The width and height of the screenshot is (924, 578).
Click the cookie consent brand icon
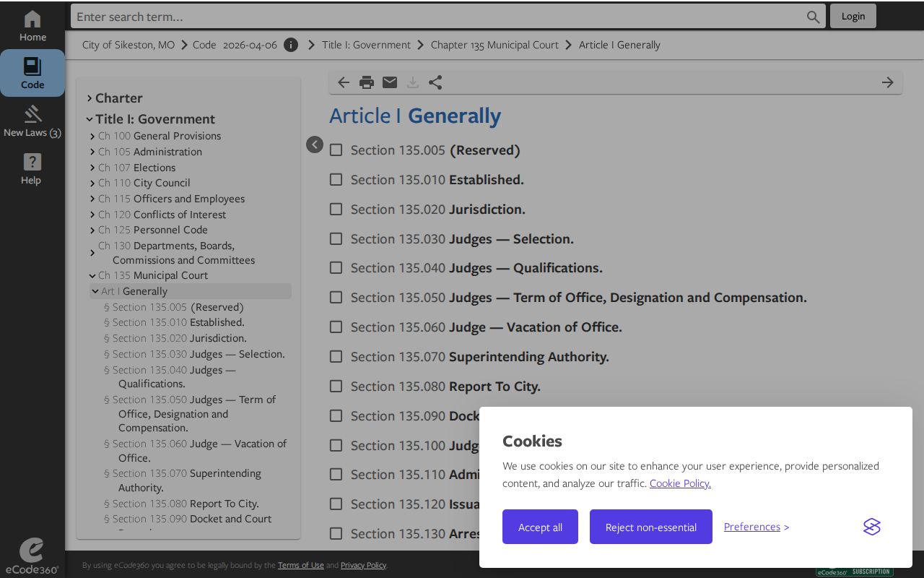tap(872, 527)
